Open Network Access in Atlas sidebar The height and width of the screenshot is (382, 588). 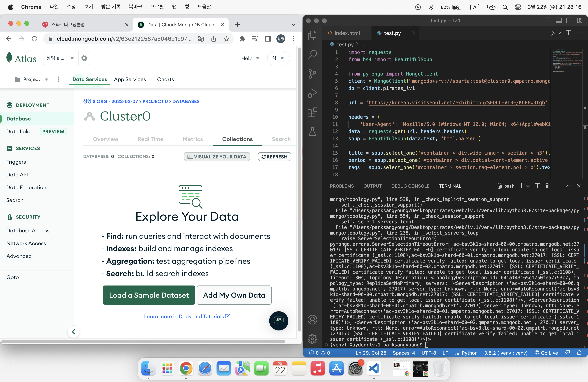tap(26, 243)
